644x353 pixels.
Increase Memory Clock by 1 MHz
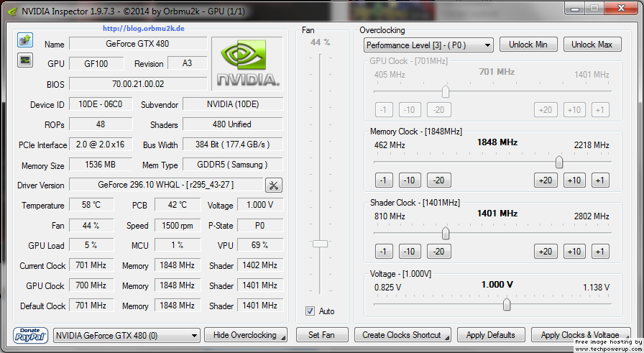600,180
